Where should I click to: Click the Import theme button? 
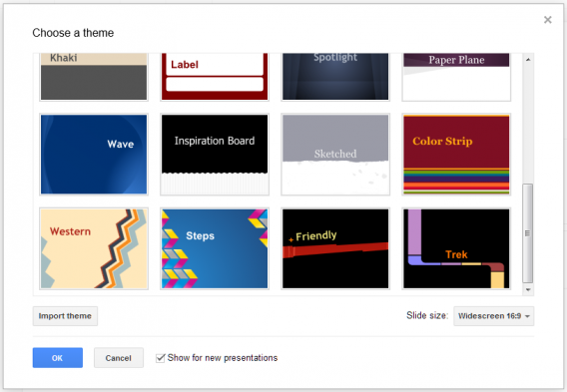coord(65,316)
